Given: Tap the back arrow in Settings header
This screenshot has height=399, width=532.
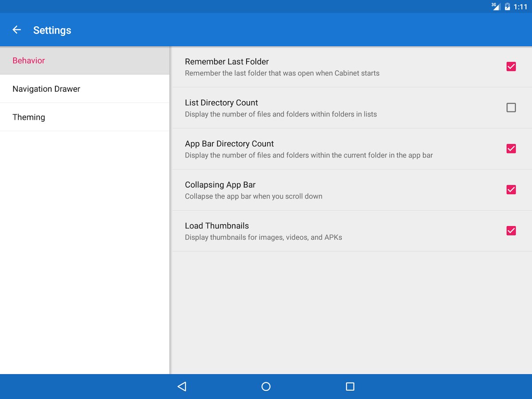Looking at the screenshot, I should (x=17, y=30).
